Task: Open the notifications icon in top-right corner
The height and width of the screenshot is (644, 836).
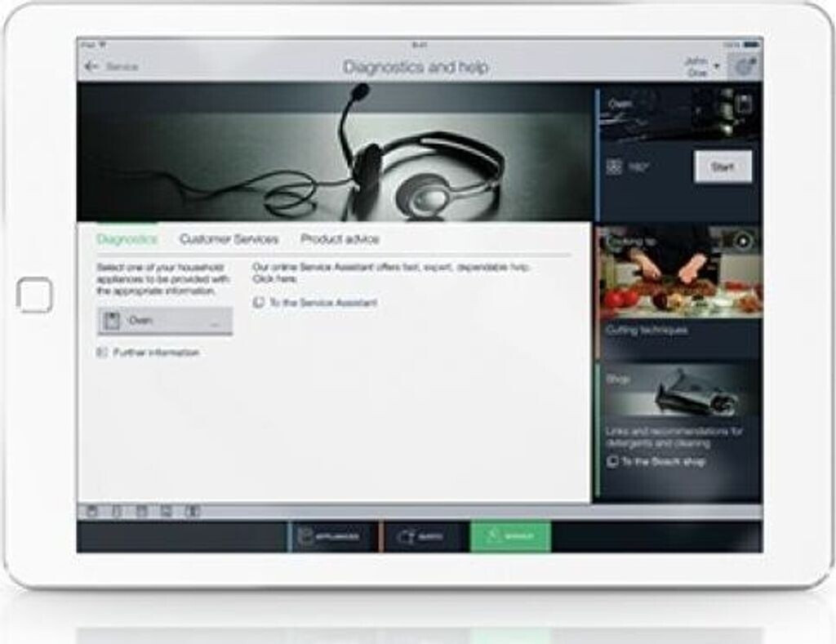Action: coord(744,67)
